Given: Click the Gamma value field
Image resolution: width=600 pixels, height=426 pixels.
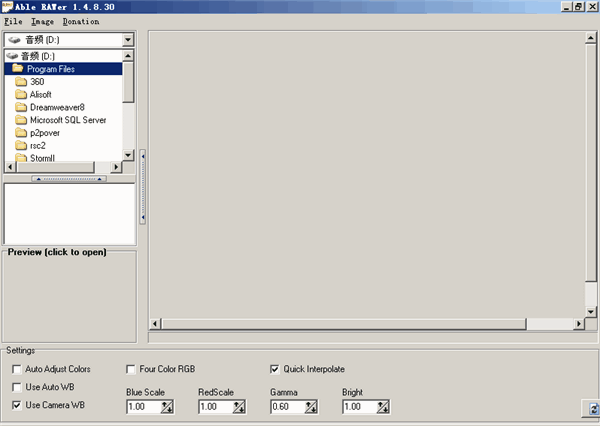Looking at the screenshot, I should [287, 406].
